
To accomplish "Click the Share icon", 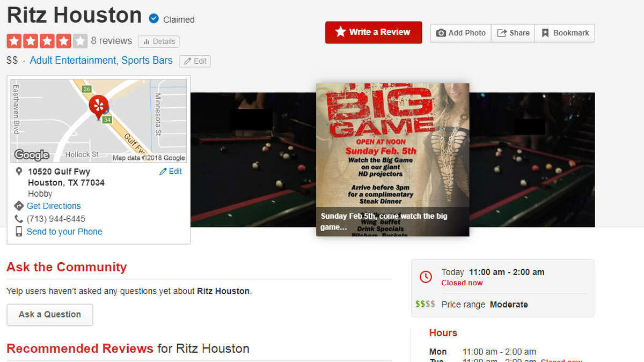I will tap(502, 33).
